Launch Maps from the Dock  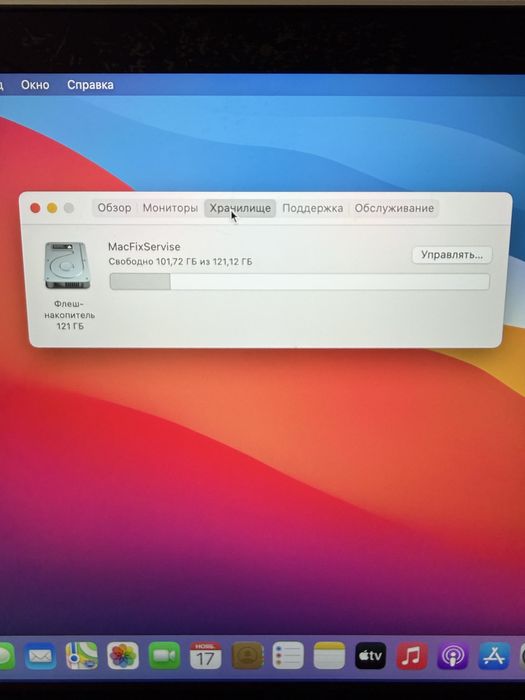point(81,656)
